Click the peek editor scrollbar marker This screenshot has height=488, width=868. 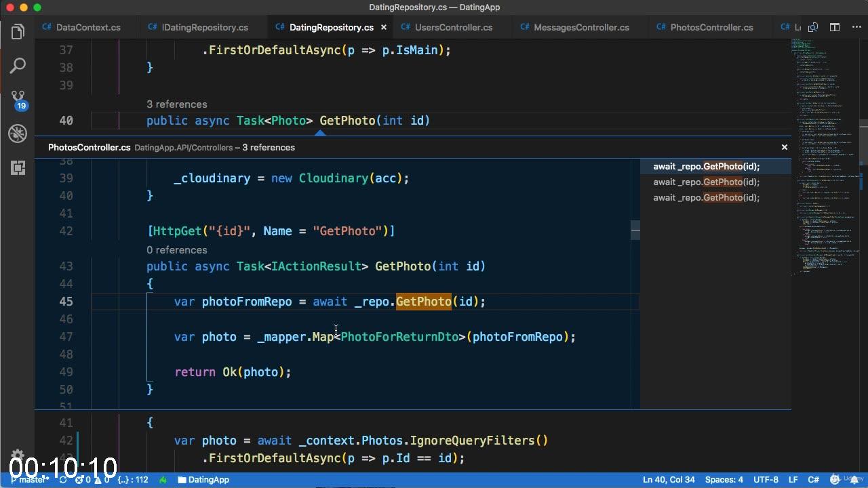tap(635, 230)
